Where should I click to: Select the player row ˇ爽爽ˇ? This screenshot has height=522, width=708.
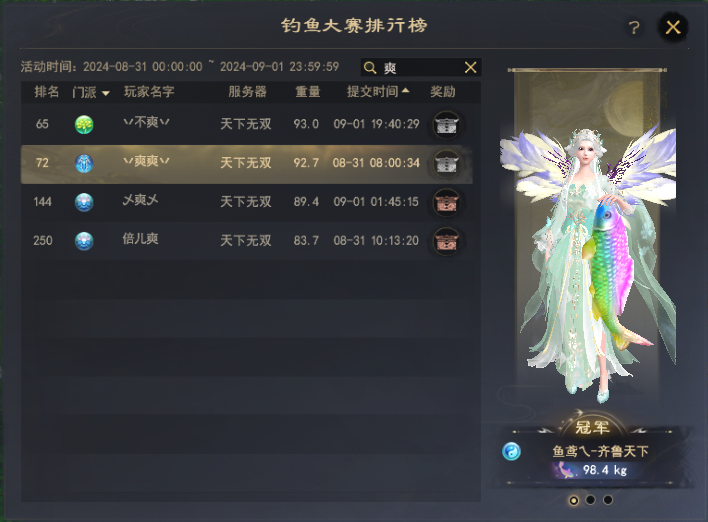247,164
